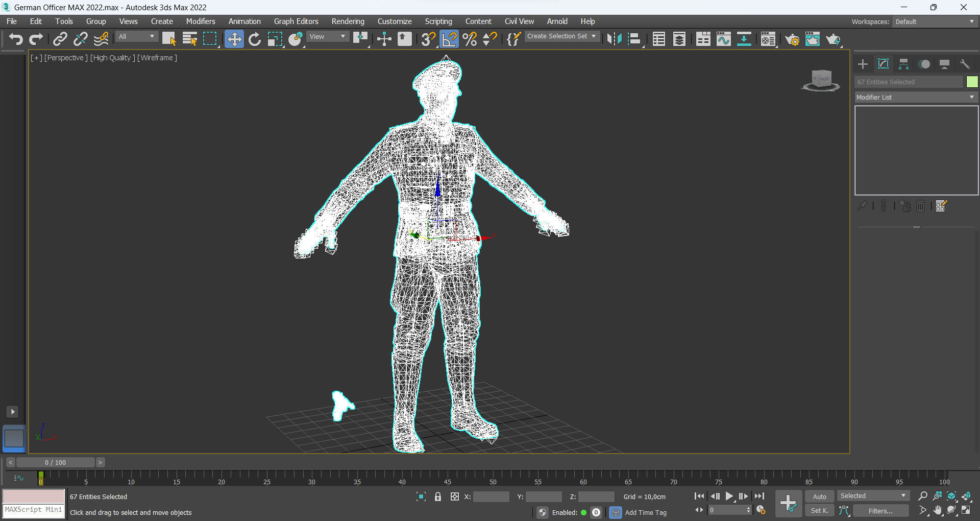Open the [Perspective] viewport label menu
Viewport: 980px width, 521px height.
click(x=66, y=58)
